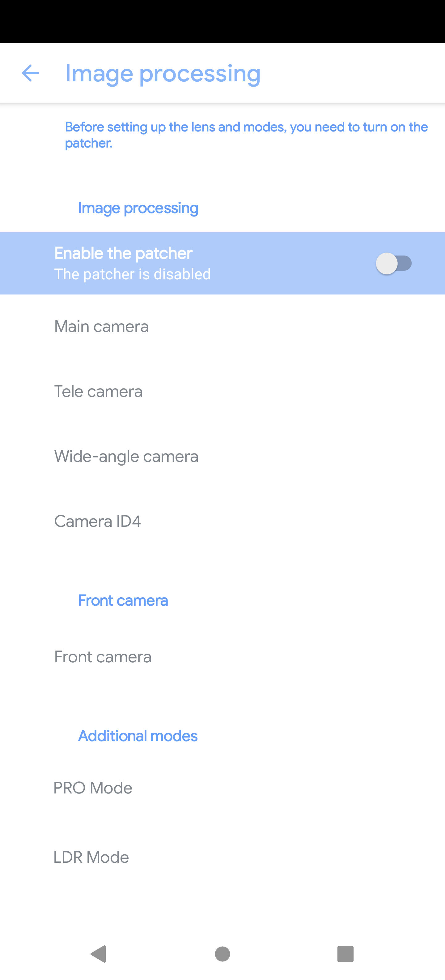Tap the Enable the patcher label
This screenshot has width=445, height=980.
pos(124,253)
